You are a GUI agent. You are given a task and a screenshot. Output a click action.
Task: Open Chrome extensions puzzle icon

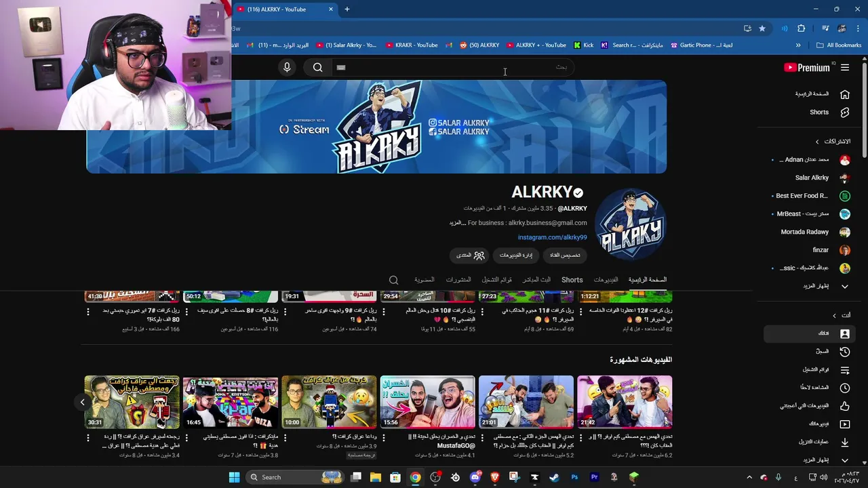pos(802,28)
